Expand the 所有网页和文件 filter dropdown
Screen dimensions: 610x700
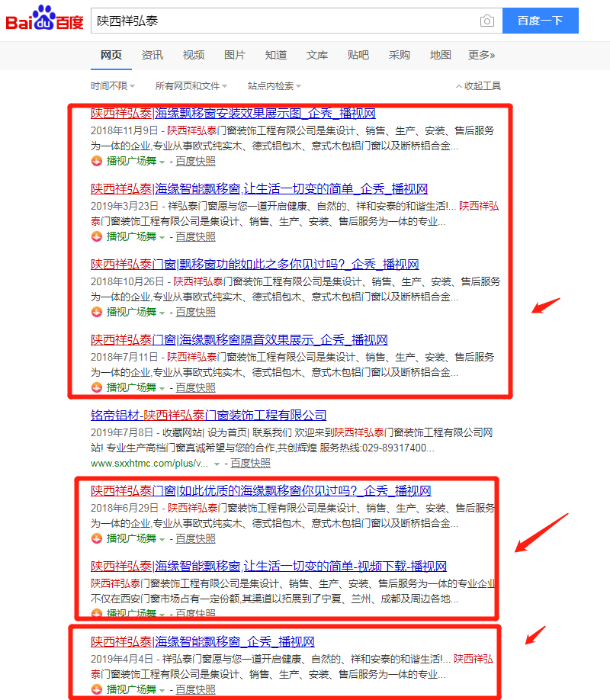[191, 85]
